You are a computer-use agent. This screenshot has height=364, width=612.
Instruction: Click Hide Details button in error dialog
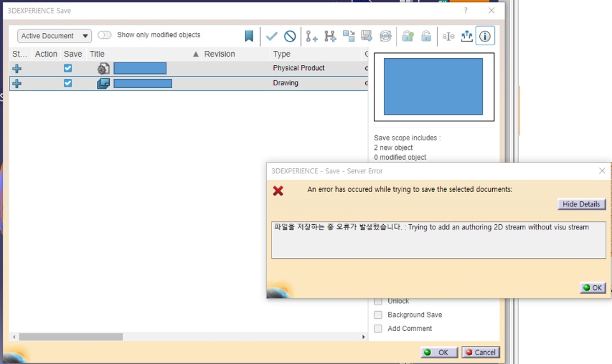tap(581, 204)
